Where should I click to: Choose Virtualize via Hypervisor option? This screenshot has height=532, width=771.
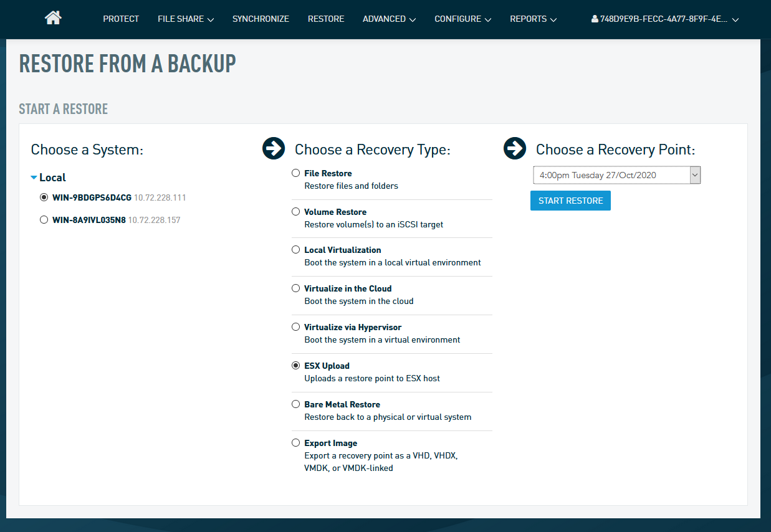click(x=296, y=327)
